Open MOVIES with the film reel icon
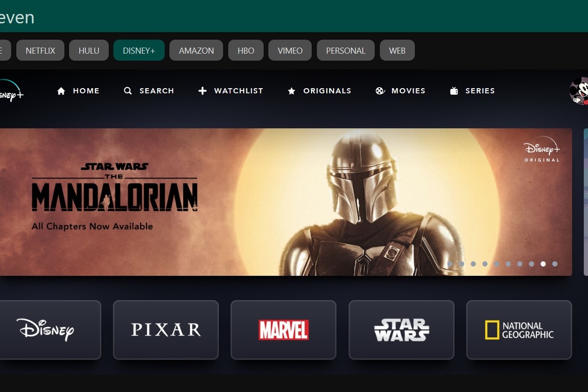The width and height of the screenshot is (588, 392). [400, 91]
